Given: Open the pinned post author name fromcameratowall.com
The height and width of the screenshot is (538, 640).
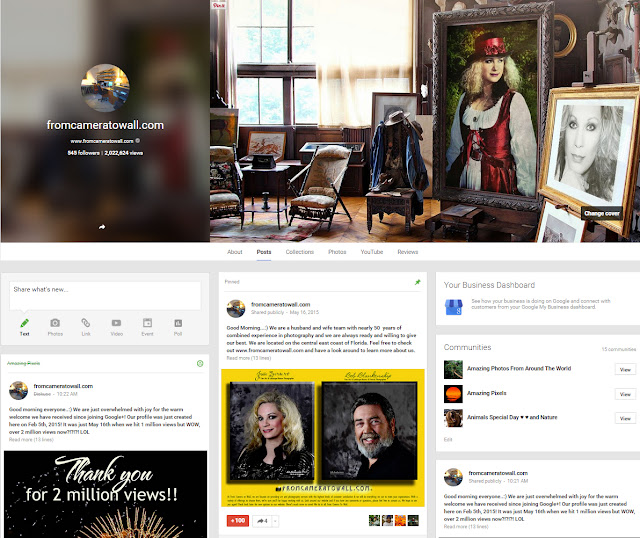Looking at the screenshot, I should [x=281, y=305].
